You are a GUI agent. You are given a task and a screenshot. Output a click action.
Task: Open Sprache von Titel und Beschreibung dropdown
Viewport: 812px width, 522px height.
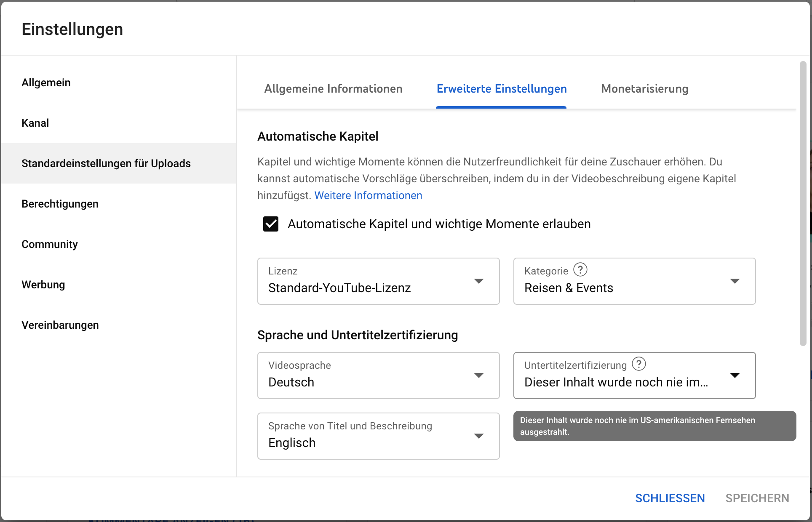(378, 436)
